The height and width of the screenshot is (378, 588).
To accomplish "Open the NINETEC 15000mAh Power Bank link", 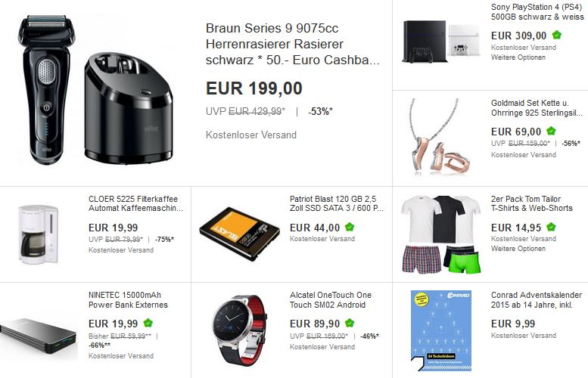I will click(x=128, y=299).
